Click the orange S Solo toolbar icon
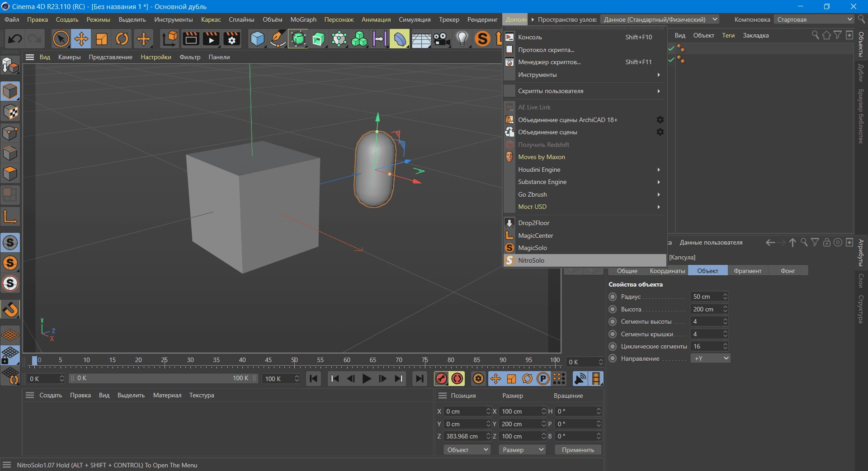Screen dimensions: 868x471 click(482, 39)
